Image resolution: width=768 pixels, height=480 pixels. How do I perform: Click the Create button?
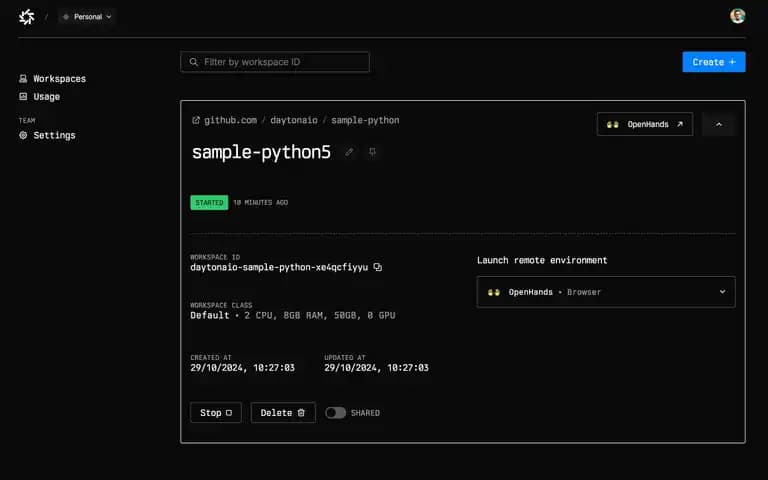714,62
